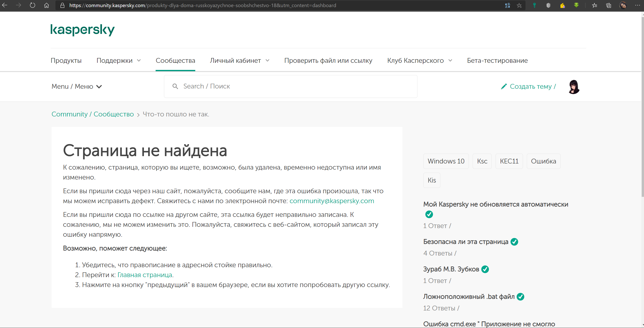Click the translate page icon in address bar
The width and height of the screenshot is (644, 328).
tap(507, 5)
